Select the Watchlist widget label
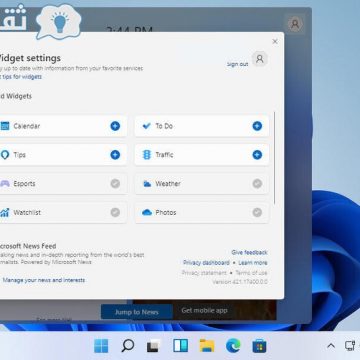This screenshot has width=360, height=360. (27, 212)
